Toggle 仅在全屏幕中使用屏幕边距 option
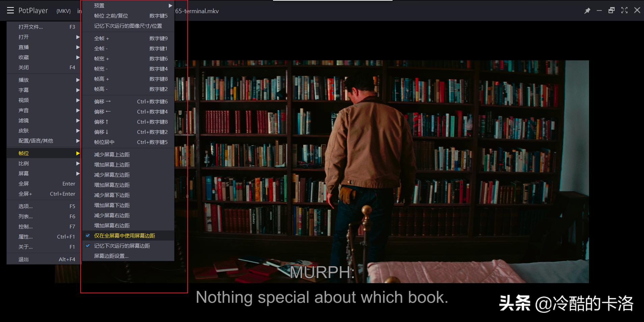 click(x=128, y=236)
